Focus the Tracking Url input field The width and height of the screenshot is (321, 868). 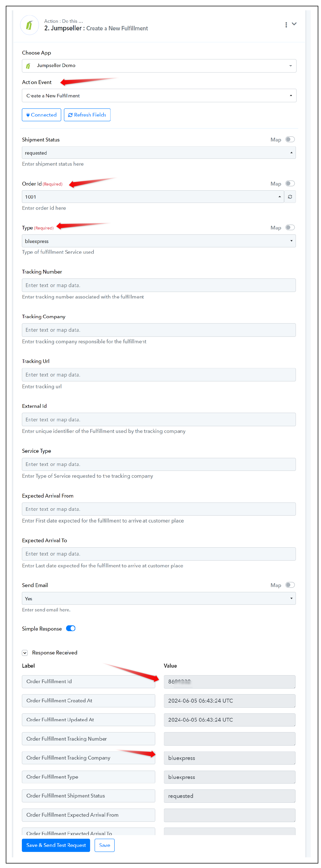pos(159,375)
